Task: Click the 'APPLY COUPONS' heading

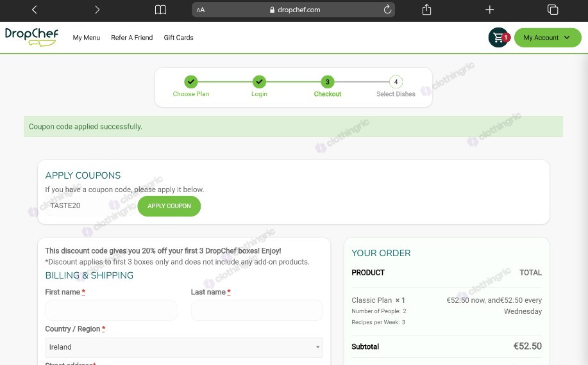Action: 83,175
